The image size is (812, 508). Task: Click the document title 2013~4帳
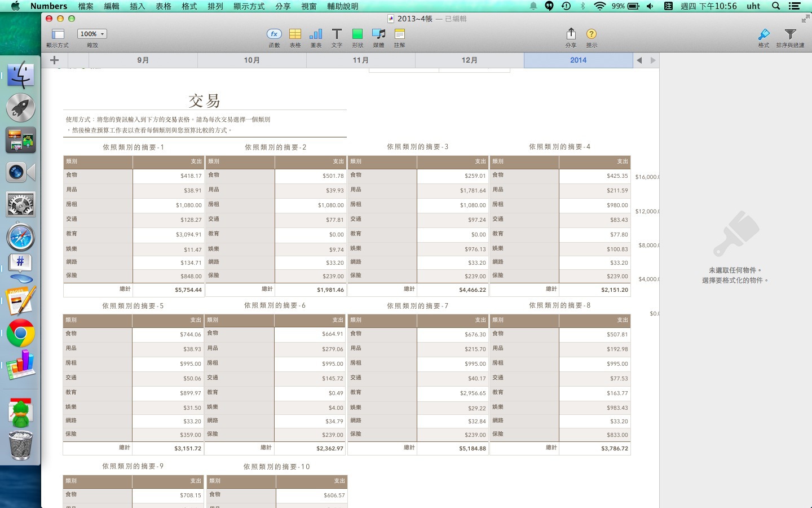point(415,19)
